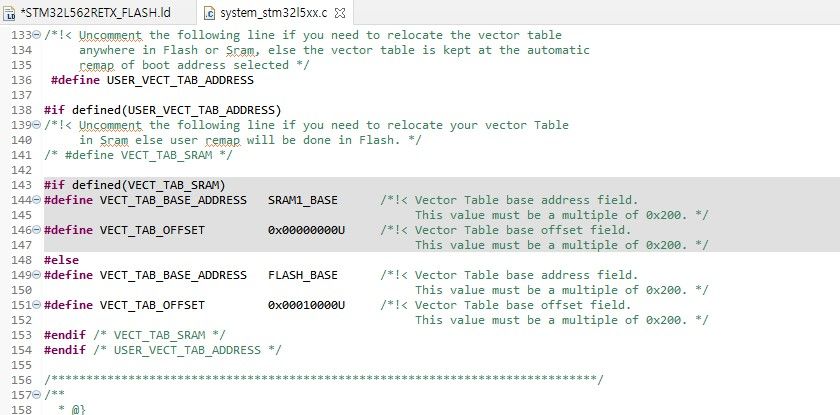Viewport: 840px width, 415px height.
Task: Close the system_stm32l5xx.c tab
Action: (x=340, y=12)
